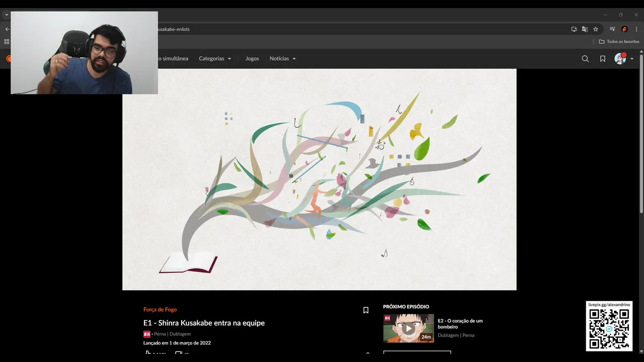The image size is (644, 362).
Task: Open the Chrome three-dot menu
Action: pyautogui.click(x=636, y=29)
